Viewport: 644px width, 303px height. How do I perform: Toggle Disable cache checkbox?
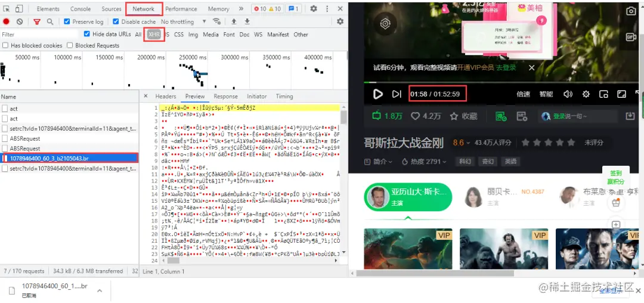click(116, 21)
